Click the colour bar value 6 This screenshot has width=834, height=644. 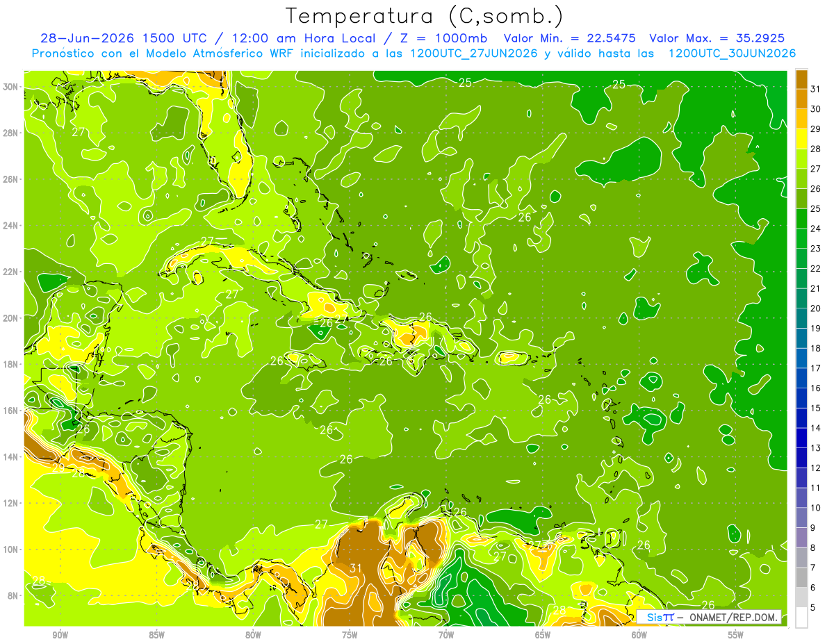(x=813, y=588)
